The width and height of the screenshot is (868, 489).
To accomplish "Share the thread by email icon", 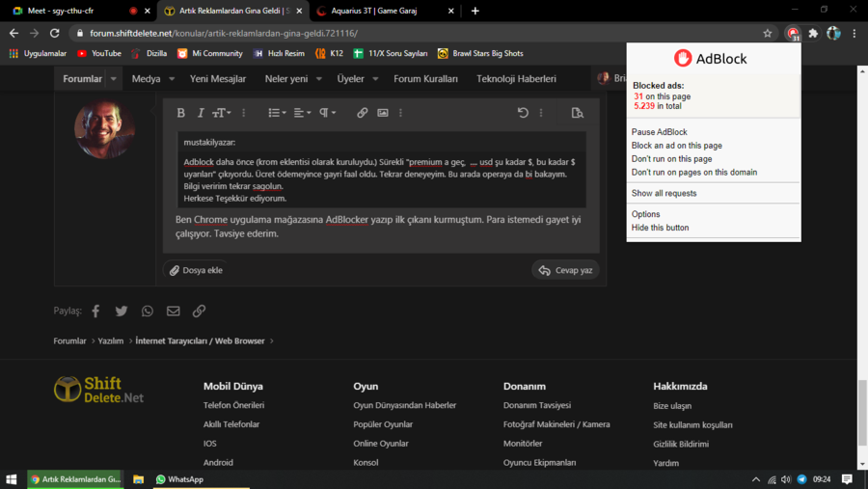I will [174, 312].
